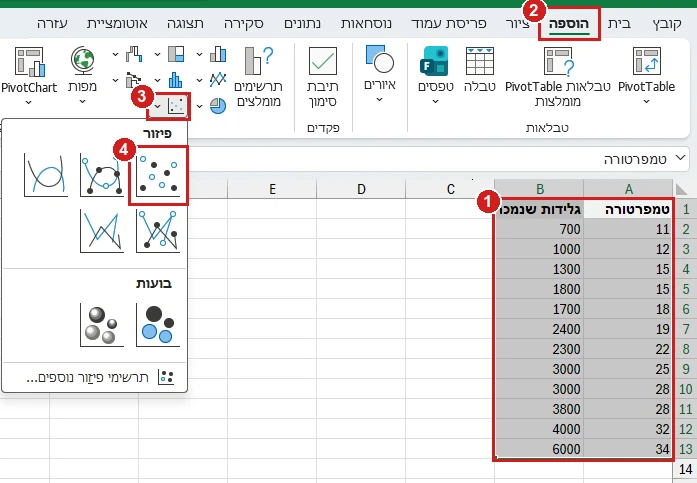Switch to Page Layout (פריסת עמוד) tab

[449, 24]
